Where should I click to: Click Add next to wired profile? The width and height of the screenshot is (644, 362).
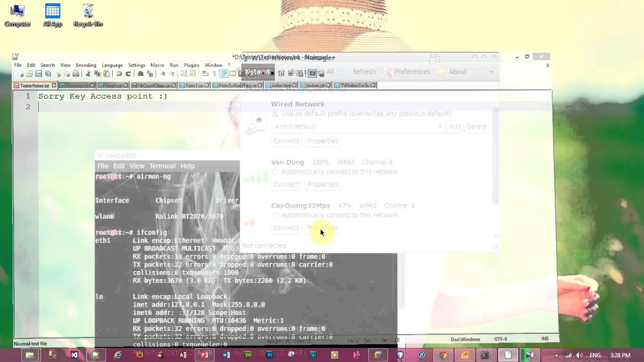[x=455, y=126]
